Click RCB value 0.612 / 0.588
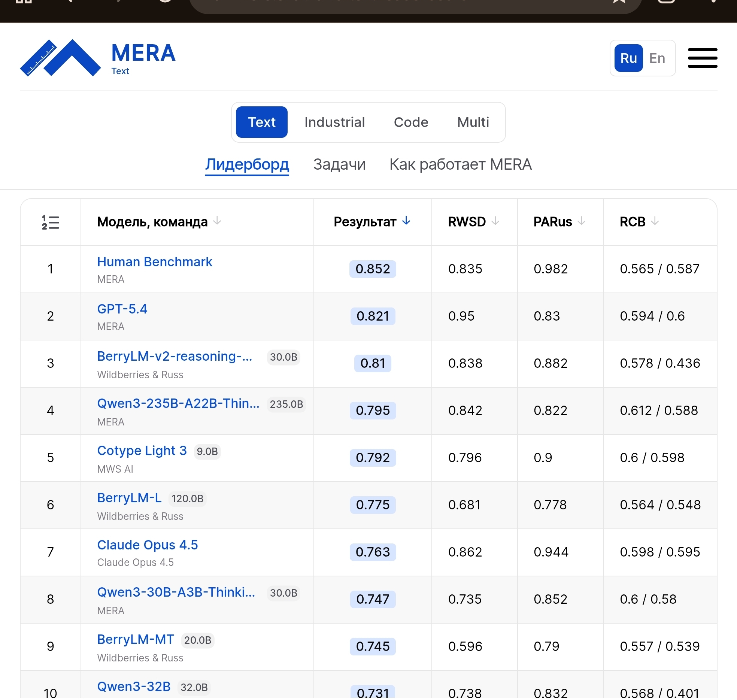Image resolution: width=737 pixels, height=700 pixels. click(659, 410)
